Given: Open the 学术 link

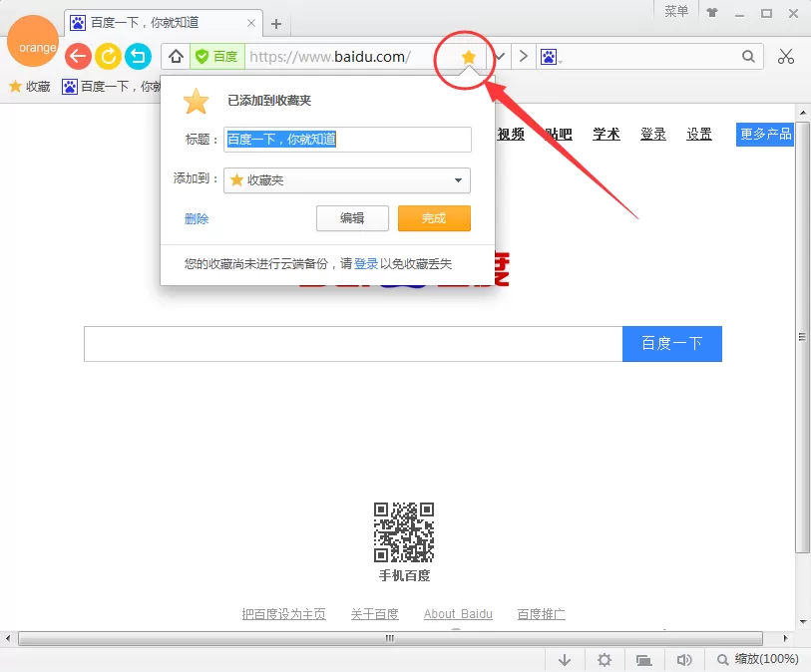Looking at the screenshot, I should point(607,135).
